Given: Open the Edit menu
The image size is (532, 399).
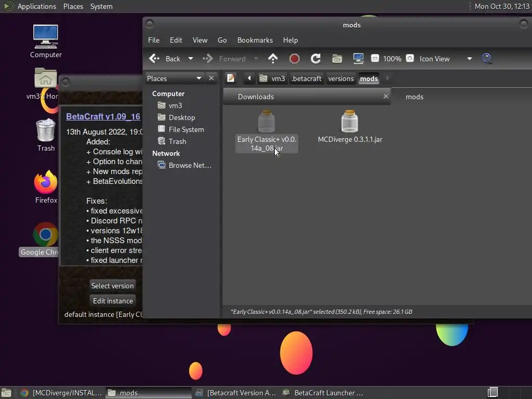Looking at the screenshot, I should [x=176, y=40].
